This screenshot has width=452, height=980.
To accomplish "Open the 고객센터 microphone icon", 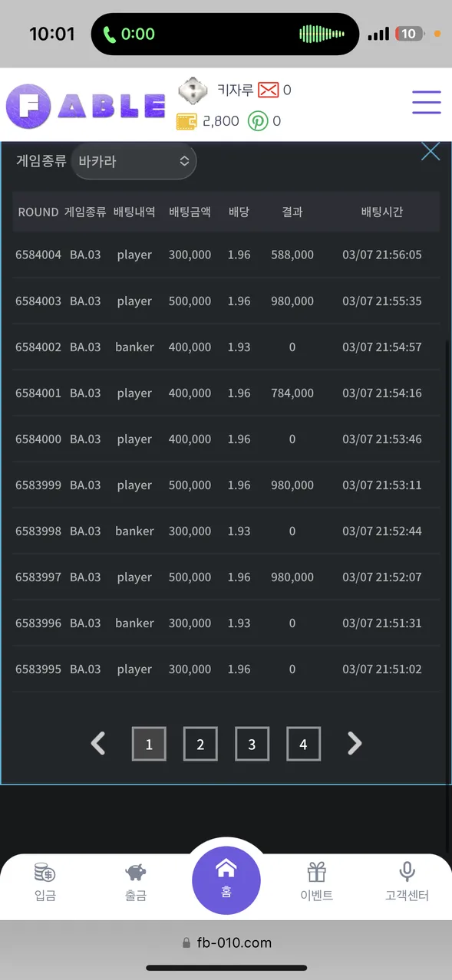I will [x=407, y=881].
